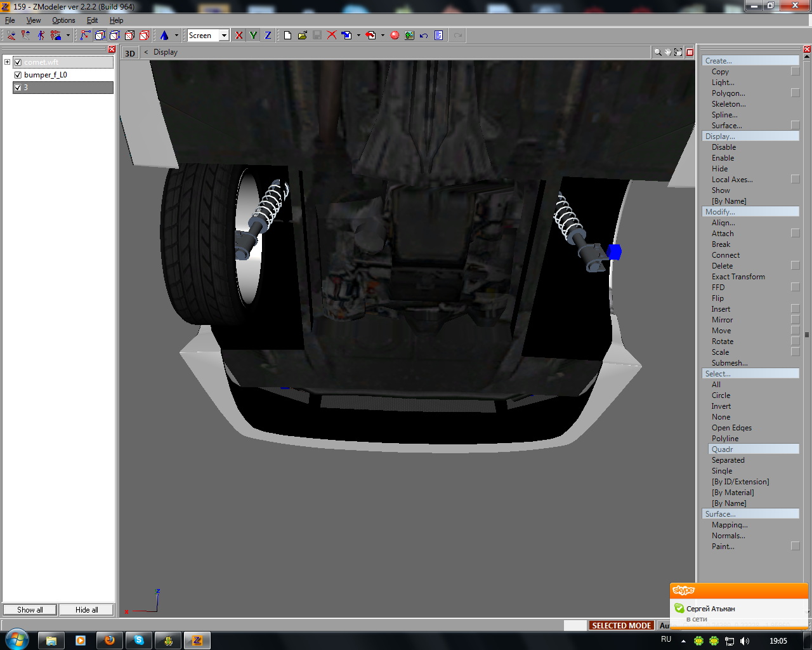Expand the comet.wft tree node
This screenshot has width=812, height=650.
pyautogui.click(x=7, y=62)
